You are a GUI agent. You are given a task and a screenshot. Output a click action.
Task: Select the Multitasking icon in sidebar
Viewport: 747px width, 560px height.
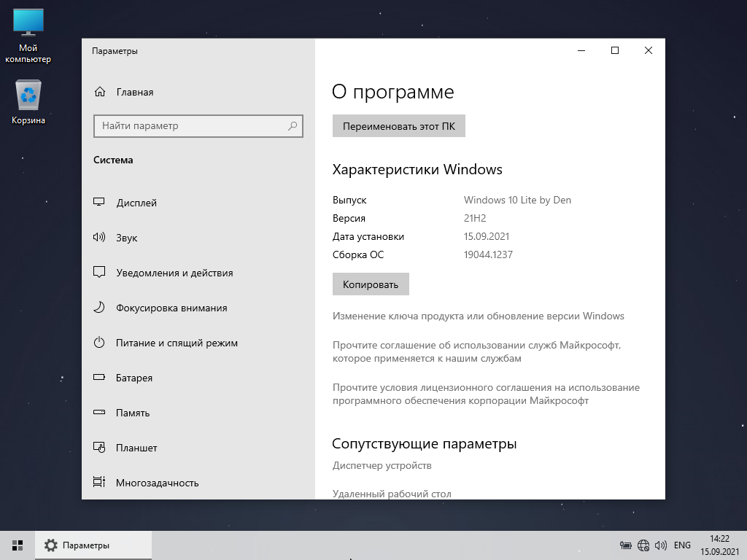tap(98, 482)
